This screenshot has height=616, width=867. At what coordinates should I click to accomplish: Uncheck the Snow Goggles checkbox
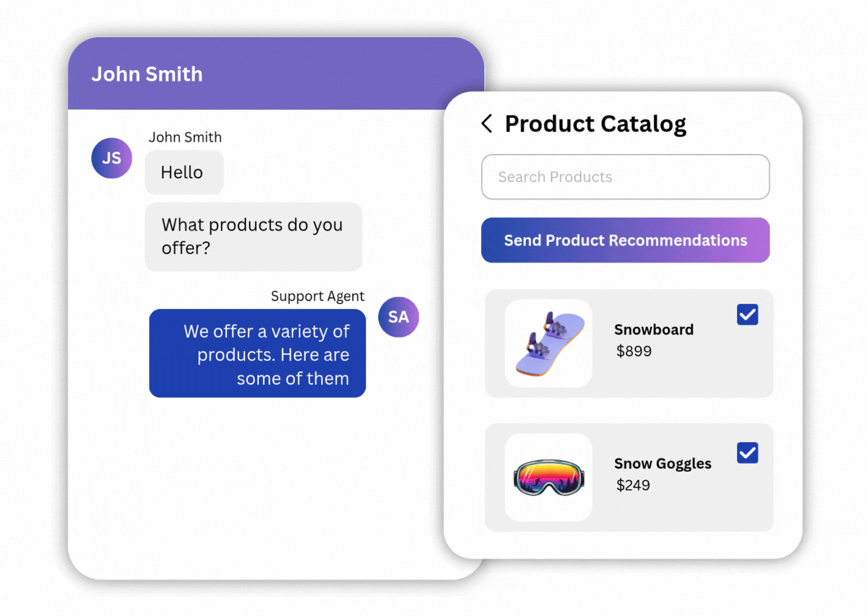coord(747,453)
